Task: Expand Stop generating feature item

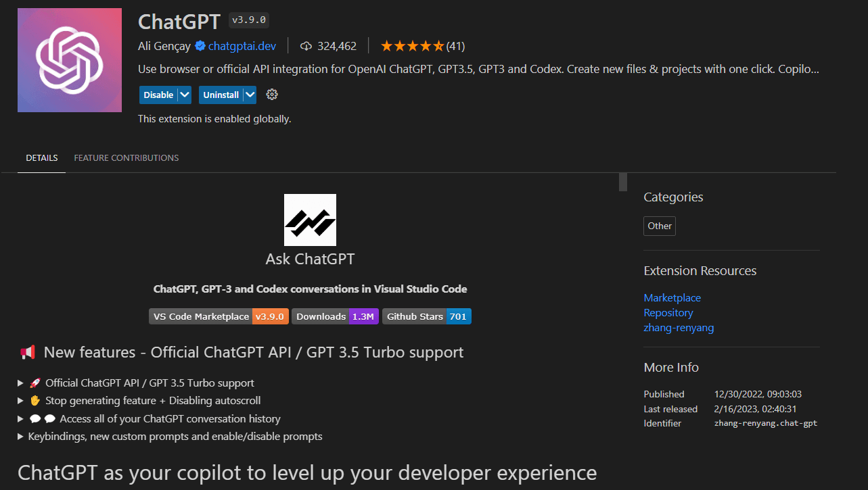Action: 139,400
